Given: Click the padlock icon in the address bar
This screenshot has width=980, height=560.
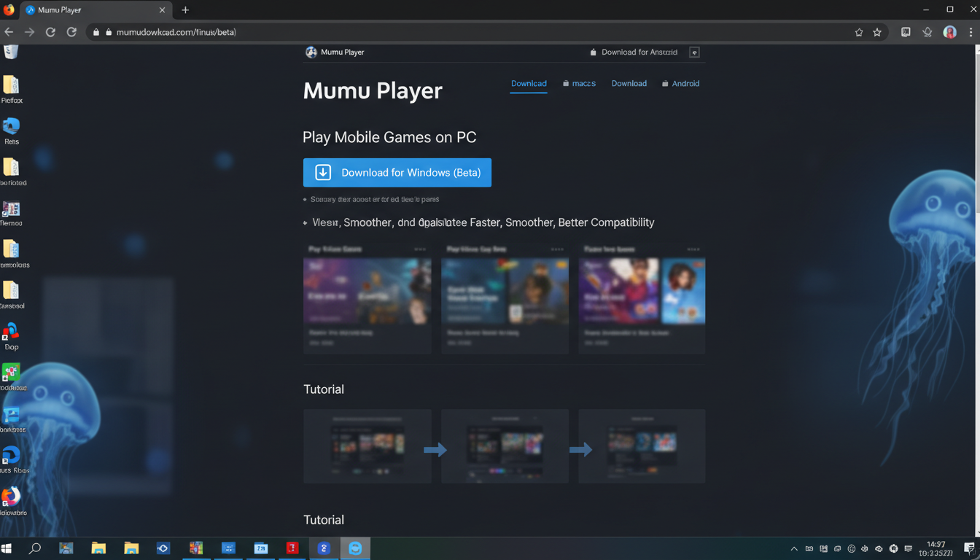Looking at the screenshot, I should (96, 32).
